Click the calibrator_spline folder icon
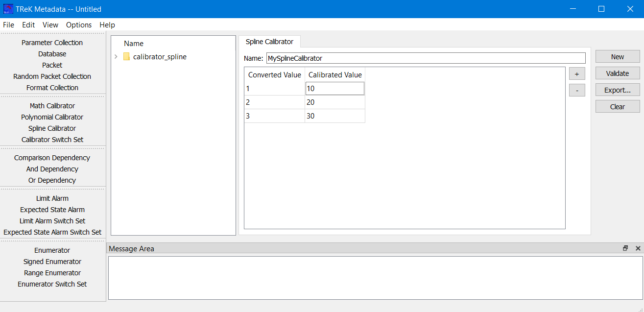The width and height of the screenshot is (644, 312). tap(127, 57)
